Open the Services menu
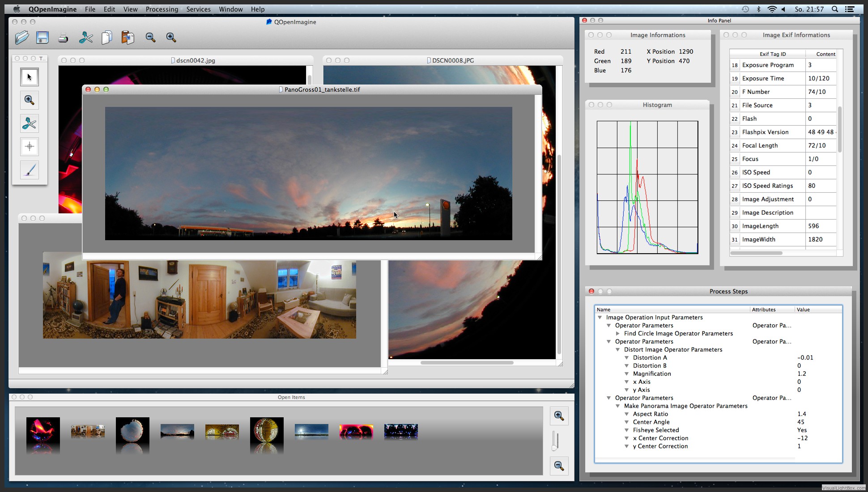The width and height of the screenshot is (868, 492). 198,9
